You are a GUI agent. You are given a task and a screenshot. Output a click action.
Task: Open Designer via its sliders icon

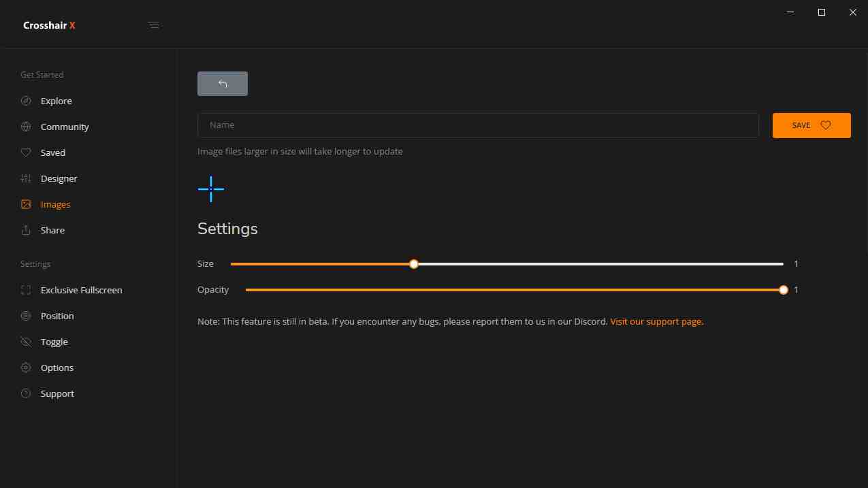coord(26,178)
